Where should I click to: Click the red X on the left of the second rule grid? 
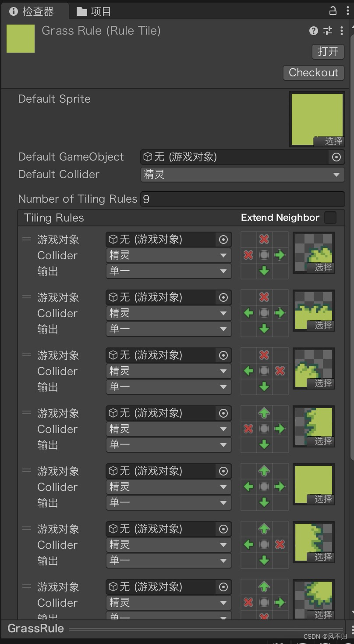click(248, 313)
